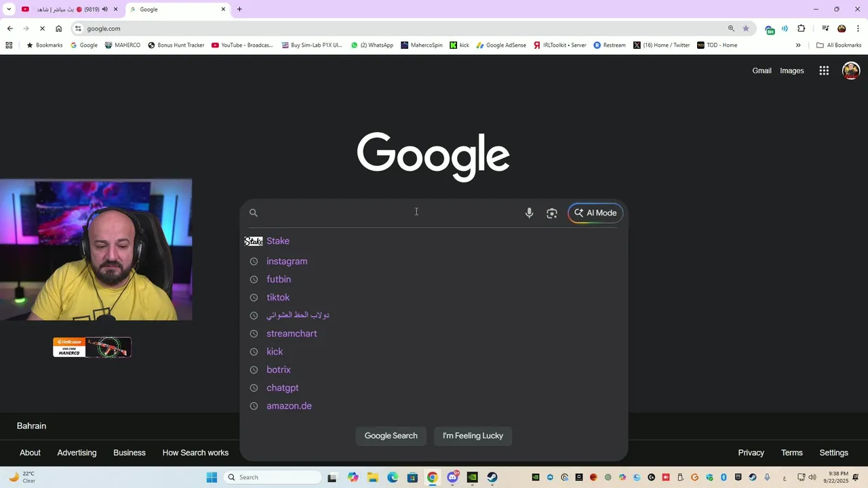The height and width of the screenshot is (488, 868).
Task: Click into the Google search input box
Action: tap(390, 213)
